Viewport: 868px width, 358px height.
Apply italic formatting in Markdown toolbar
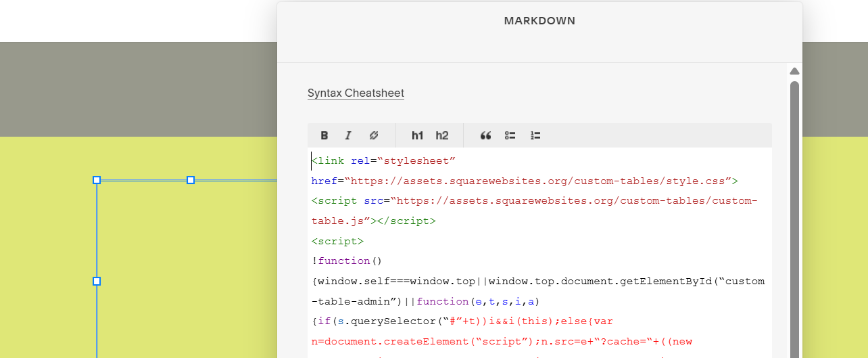point(348,135)
